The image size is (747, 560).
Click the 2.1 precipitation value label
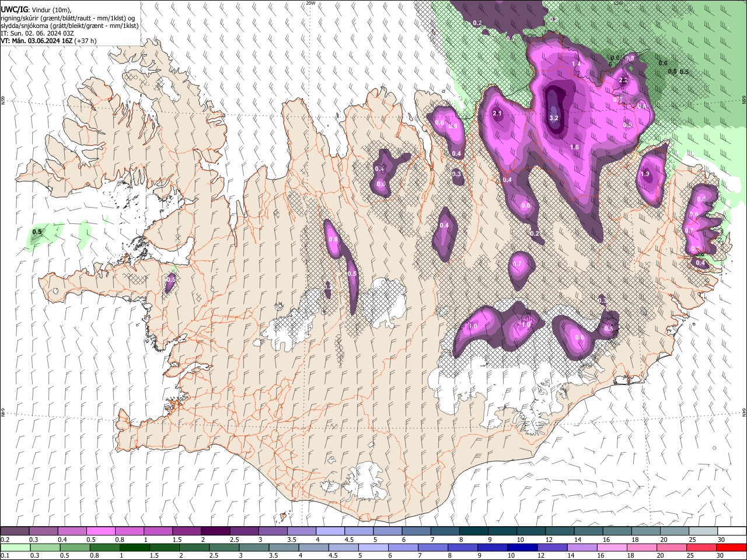[x=497, y=113]
